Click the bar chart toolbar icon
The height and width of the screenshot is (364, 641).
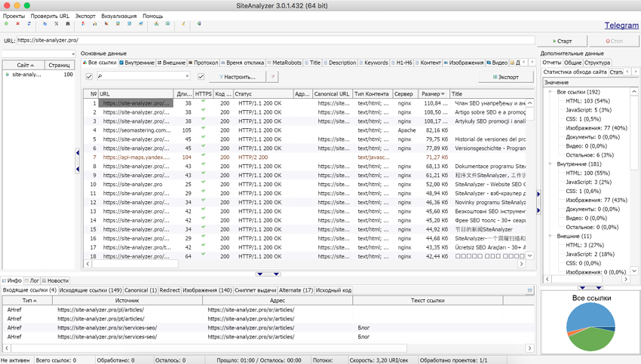pyautogui.click(x=94, y=23)
